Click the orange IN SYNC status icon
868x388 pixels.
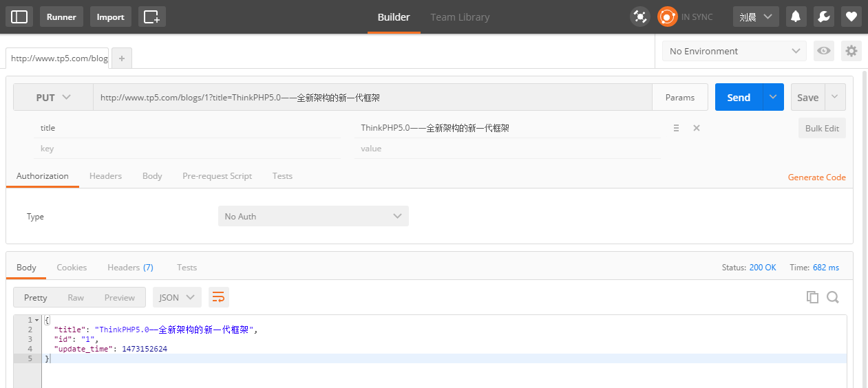(x=667, y=17)
